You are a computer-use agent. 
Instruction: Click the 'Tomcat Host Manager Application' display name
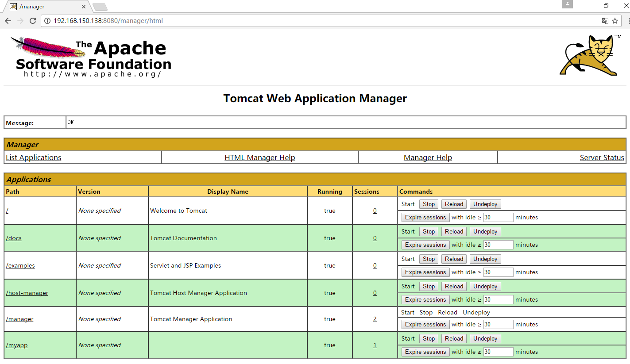(x=198, y=293)
